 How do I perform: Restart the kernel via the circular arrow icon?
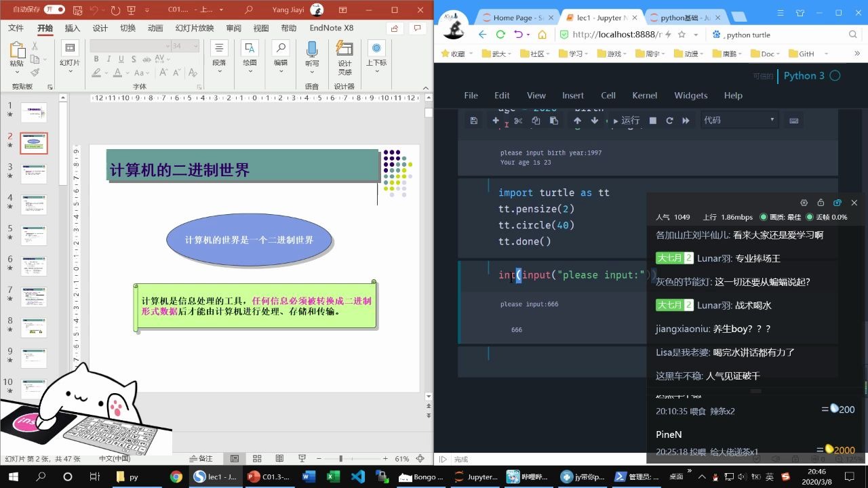click(669, 120)
